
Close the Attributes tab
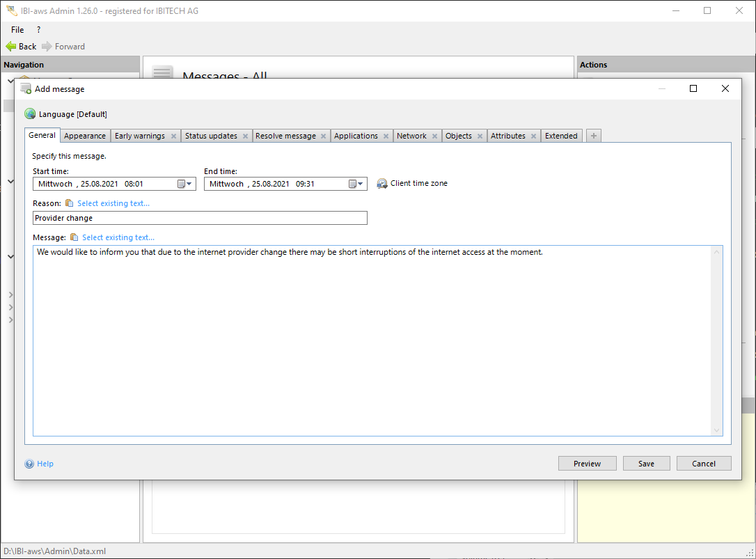[x=533, y=136]
